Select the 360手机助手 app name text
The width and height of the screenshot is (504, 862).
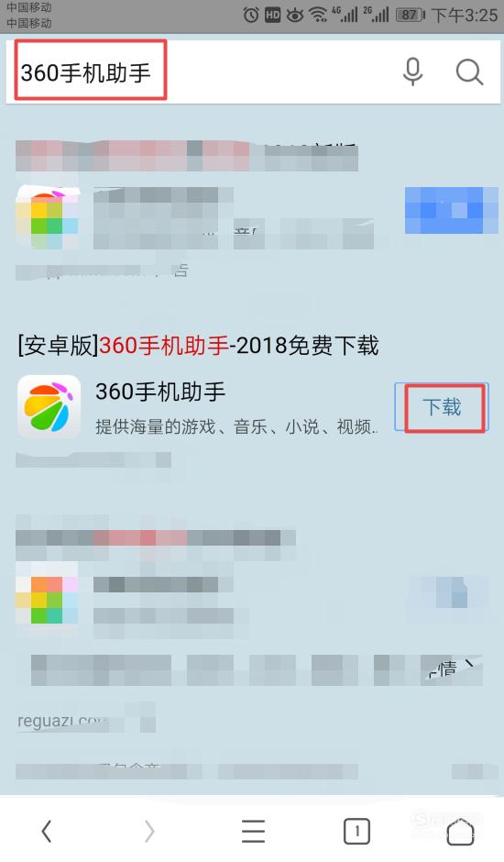click(160, 392)
